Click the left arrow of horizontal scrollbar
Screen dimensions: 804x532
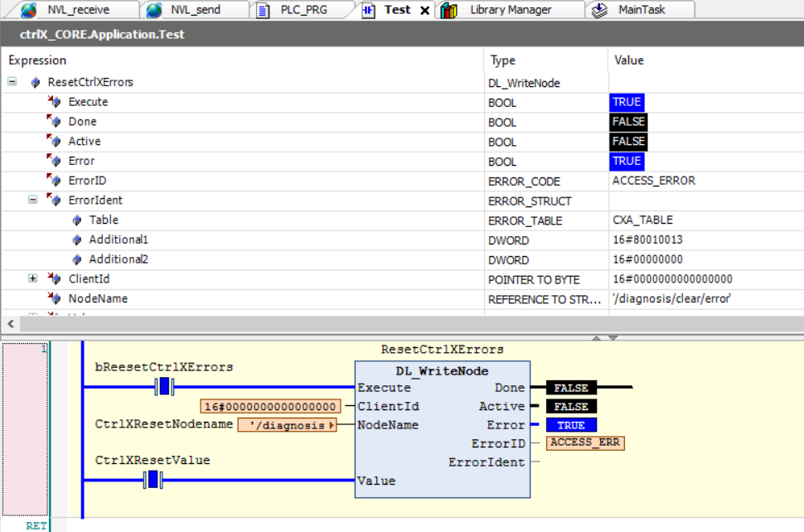(x=11, y=323)
